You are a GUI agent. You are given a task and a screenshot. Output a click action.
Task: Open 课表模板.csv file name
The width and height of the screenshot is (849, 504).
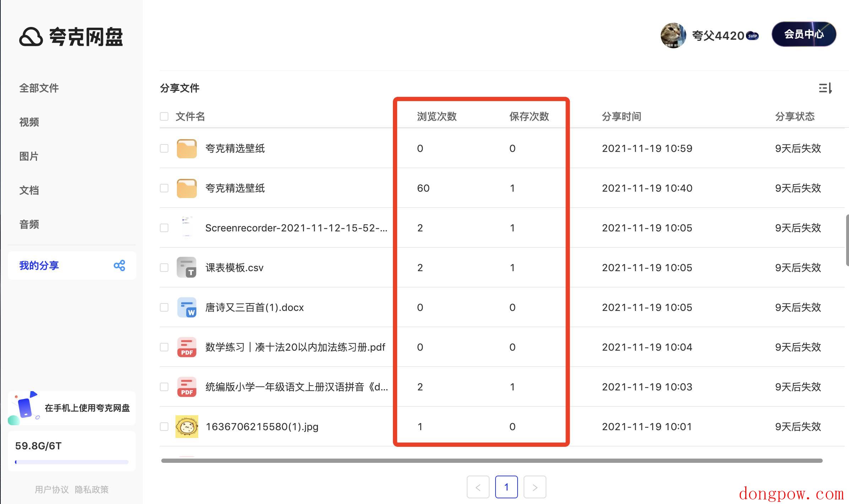pyautogui.click(x=234, y=268)
